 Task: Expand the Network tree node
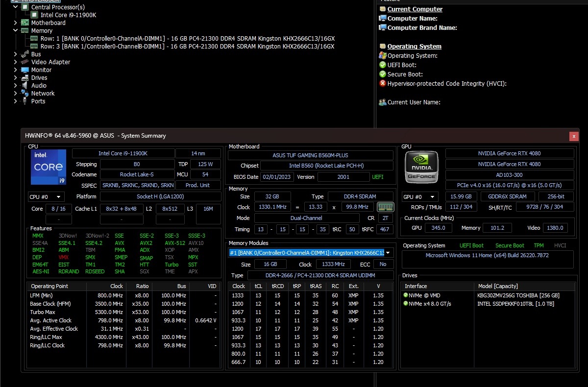(x=16, y=93)
